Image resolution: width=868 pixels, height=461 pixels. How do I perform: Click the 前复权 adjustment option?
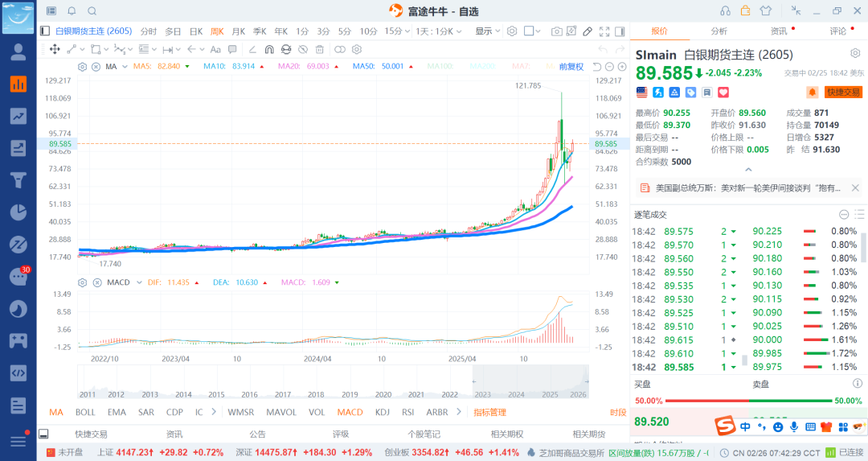(x=571, y=67)
